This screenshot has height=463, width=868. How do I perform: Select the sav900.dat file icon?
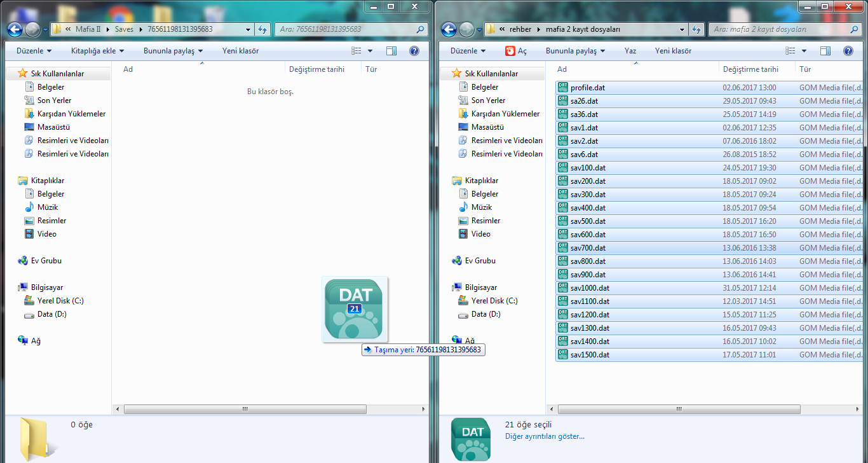(x=563, y=275)
